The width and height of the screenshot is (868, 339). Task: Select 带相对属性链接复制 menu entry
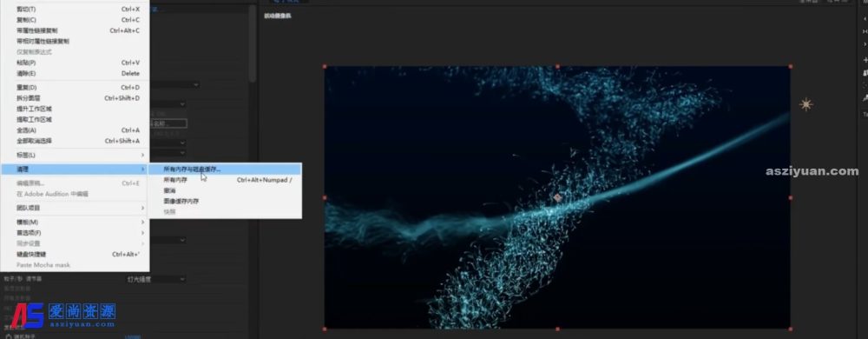75,41
